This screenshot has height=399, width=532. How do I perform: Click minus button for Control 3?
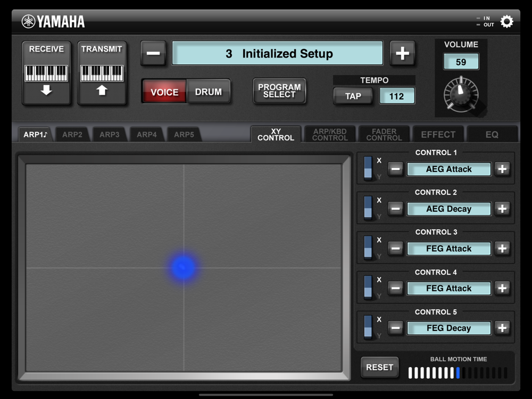click(x=396, y=248)
